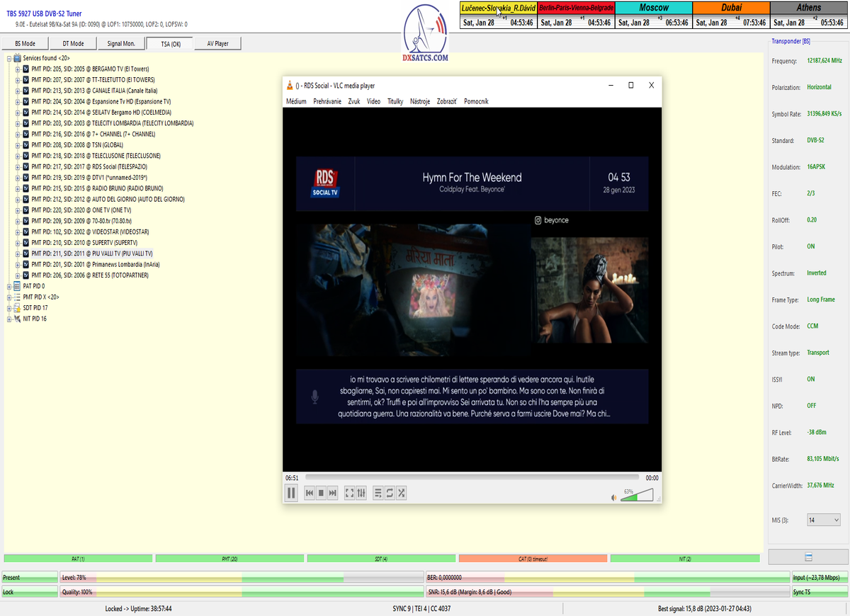Switch to the Signal Mon. tab
Image resolution: width=850 pixels, height=616 pixels.
pos(121,43)
